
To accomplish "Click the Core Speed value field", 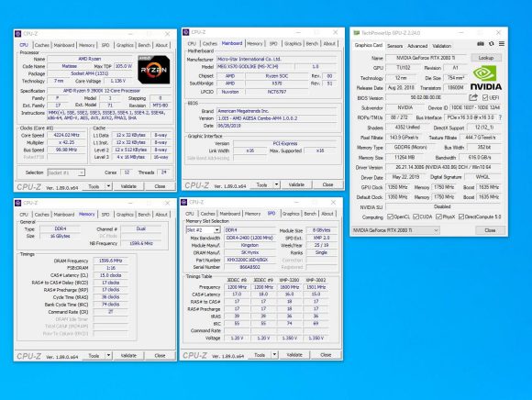I will click(66, 135).
